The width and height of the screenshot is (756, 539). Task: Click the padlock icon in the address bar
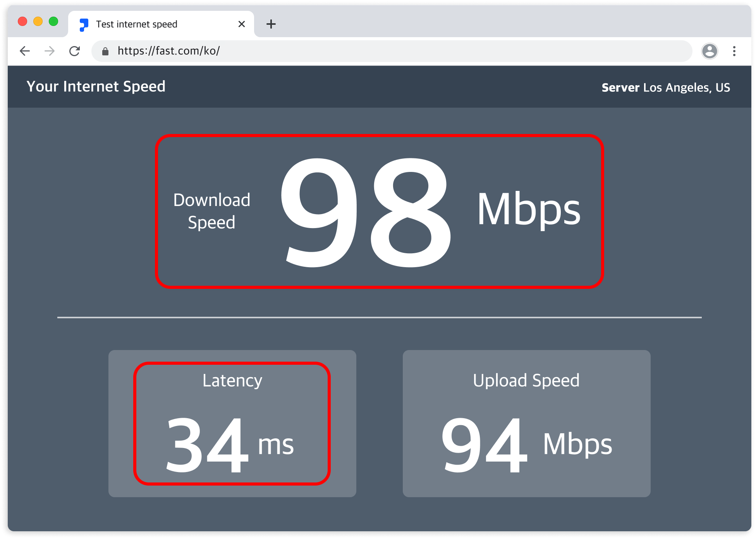coord(105,51)
